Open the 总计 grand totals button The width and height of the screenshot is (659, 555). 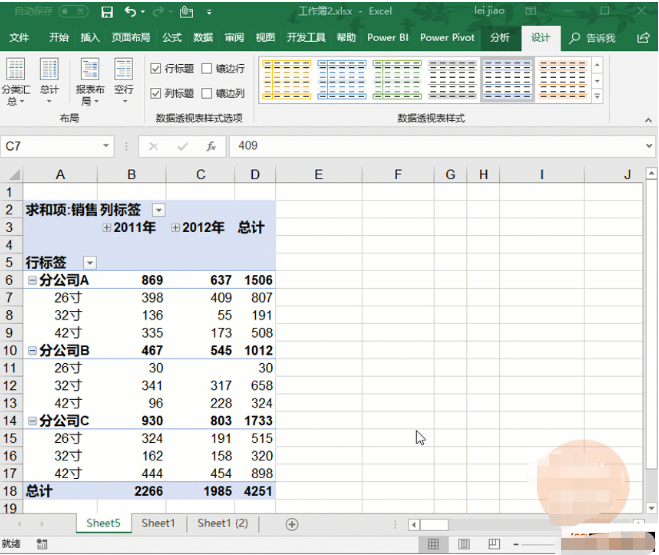[x=49, y=82]
